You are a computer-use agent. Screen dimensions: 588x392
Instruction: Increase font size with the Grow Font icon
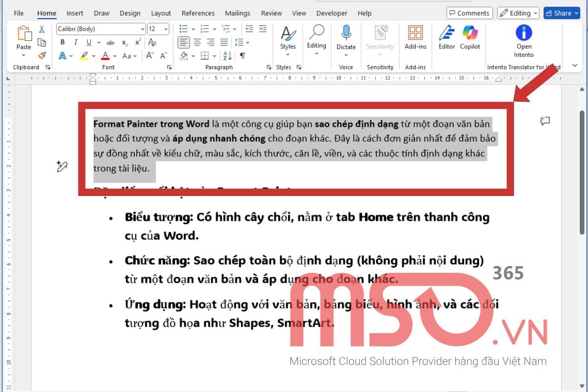(150, 55)
